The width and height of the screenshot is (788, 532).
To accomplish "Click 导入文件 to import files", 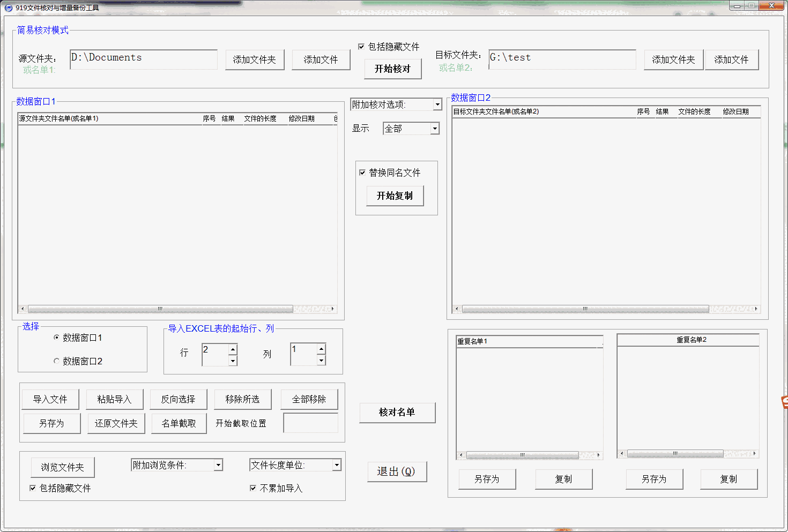I will 50,399.
